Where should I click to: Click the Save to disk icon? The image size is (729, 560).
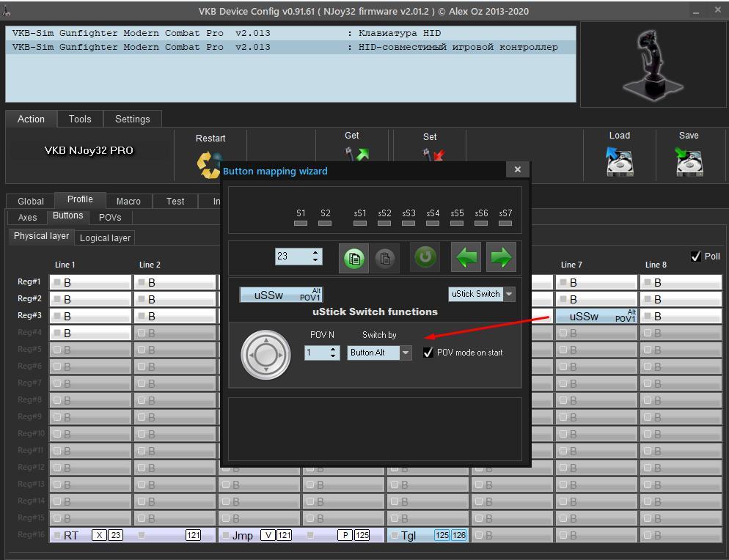click(689, 162)
